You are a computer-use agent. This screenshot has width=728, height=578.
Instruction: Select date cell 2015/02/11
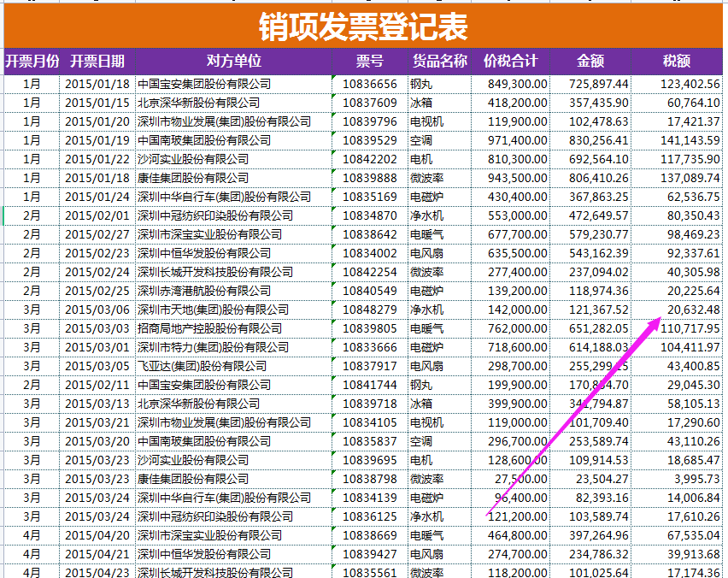[97, 385]
